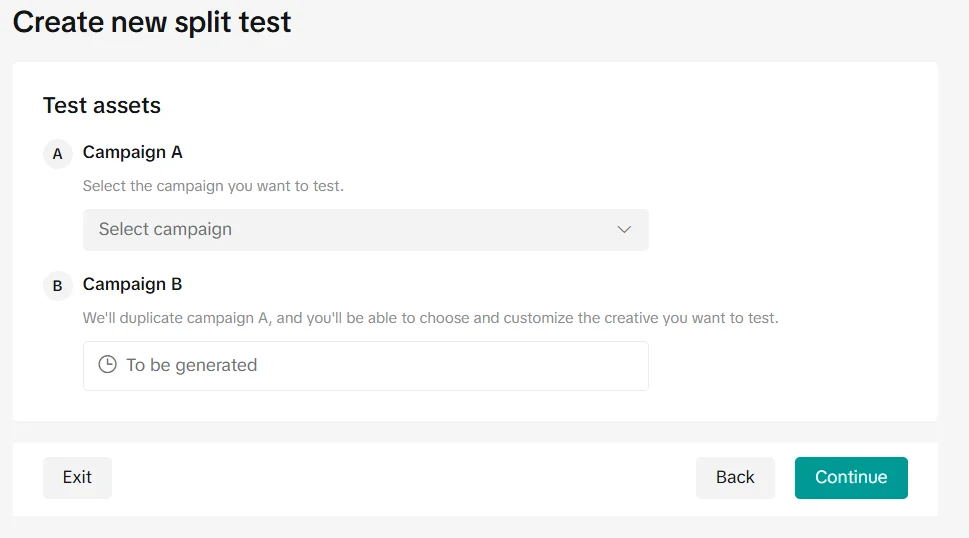The width and height of the screenshot is (969, 538).
Task: Expand the chevron arrow in Select campaign
Action: tap(624, 230)
